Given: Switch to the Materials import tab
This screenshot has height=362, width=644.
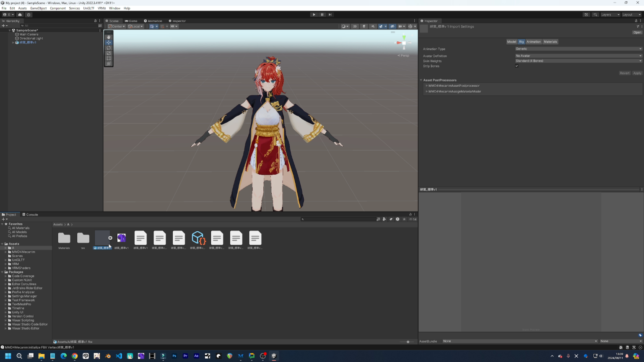Looking at the screenshot, I should (551, 41).
